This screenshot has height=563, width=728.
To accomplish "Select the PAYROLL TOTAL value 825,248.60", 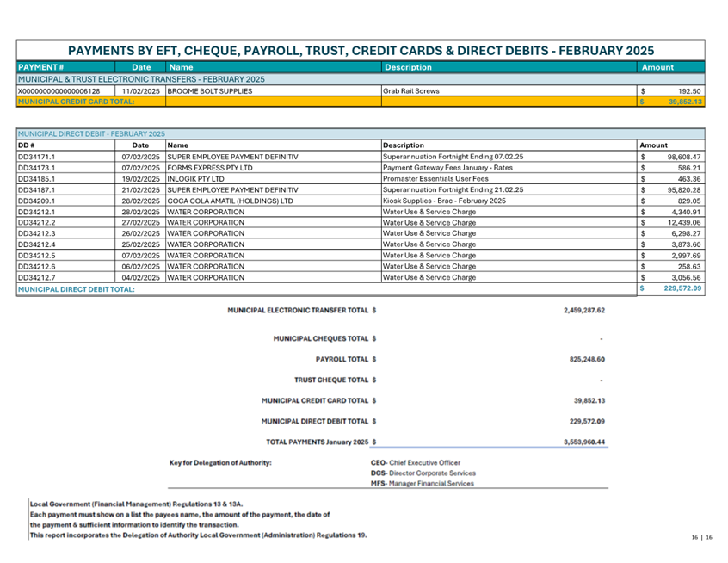I will [587, 360].
